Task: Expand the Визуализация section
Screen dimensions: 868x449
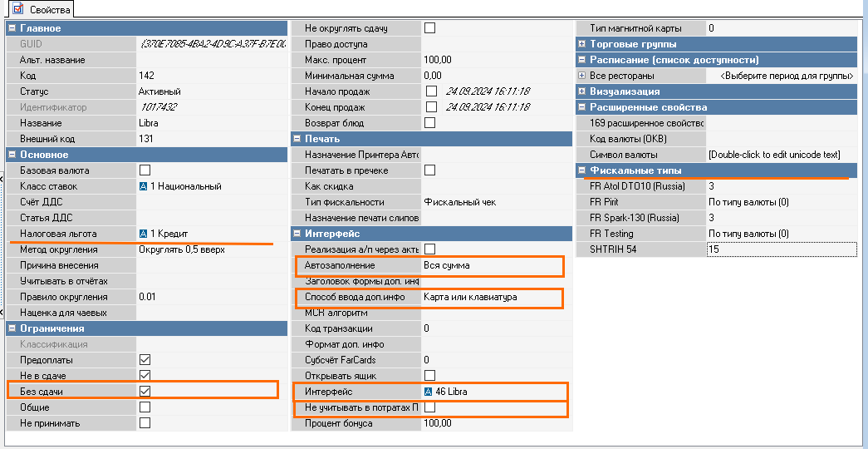Action: (x=581, y=91)
